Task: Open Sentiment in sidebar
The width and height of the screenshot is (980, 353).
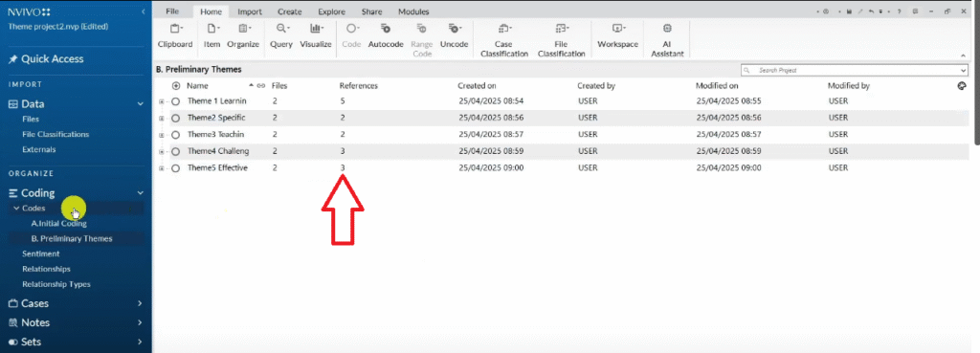Action: point(40,254)
